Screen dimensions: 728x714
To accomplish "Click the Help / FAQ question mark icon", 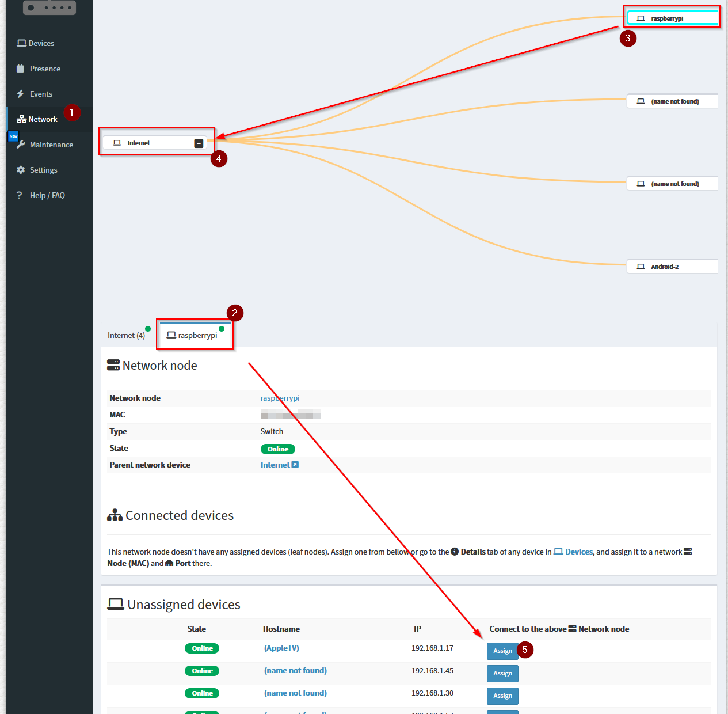I will click(21, 195).
